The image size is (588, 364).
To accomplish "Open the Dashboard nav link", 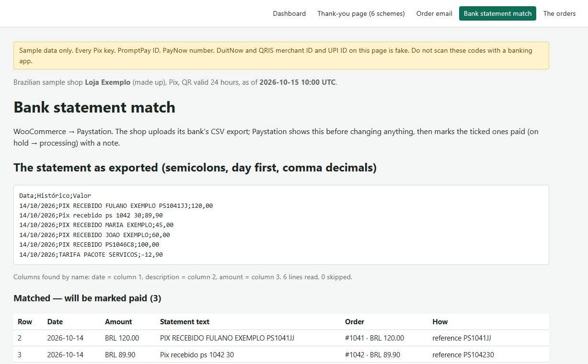I will coord(289,13).
